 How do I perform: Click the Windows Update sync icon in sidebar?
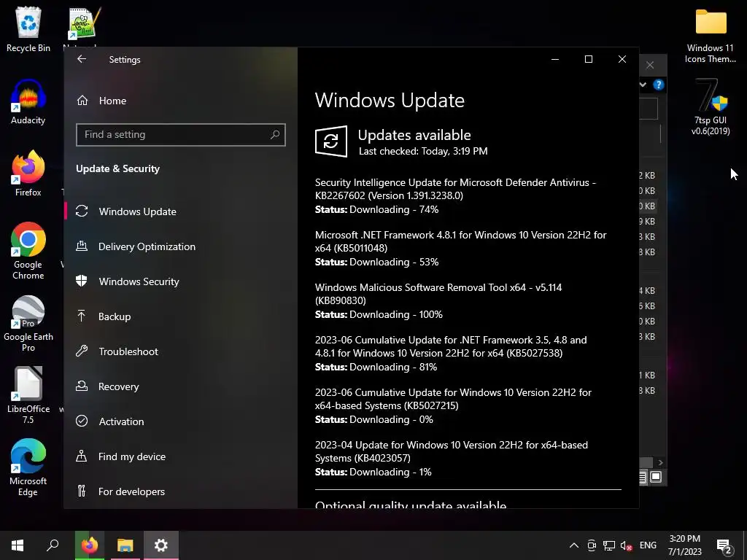tap(82, 211)
